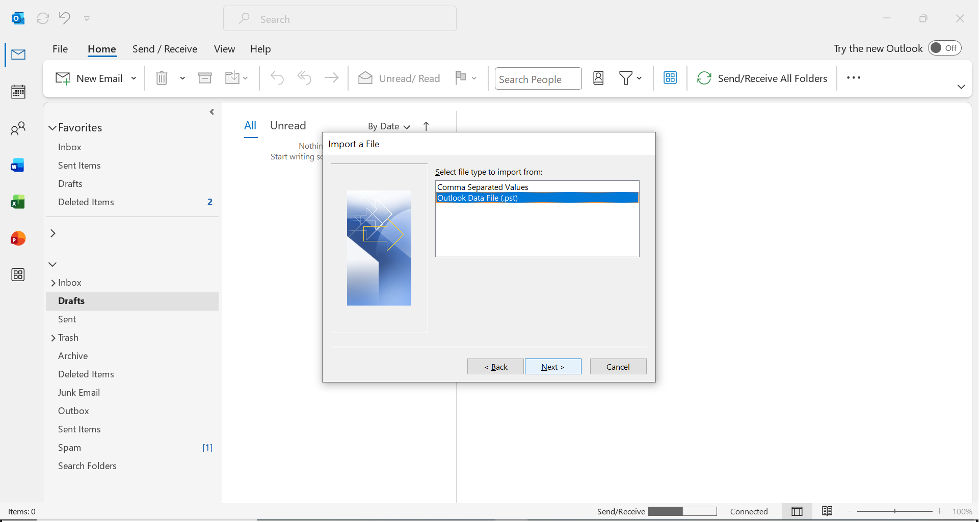The height and width of the screenshot is (522, 980).
Task: Collapse Favorites section
Action: 52,128
